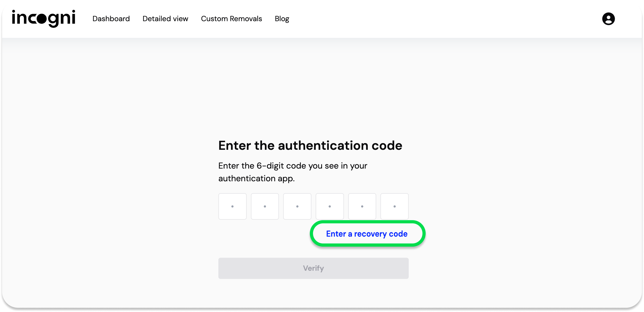Screen dimensions: 644x312
Task: Click the Enter a recovery code link
Action: click(367, 234)
